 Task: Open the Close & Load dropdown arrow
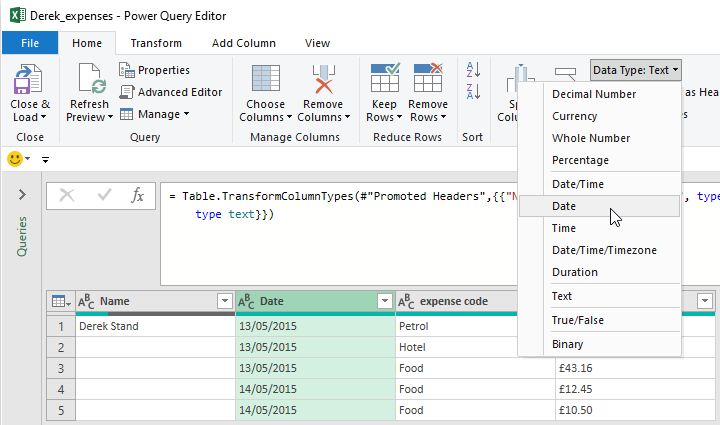[44, 117]
